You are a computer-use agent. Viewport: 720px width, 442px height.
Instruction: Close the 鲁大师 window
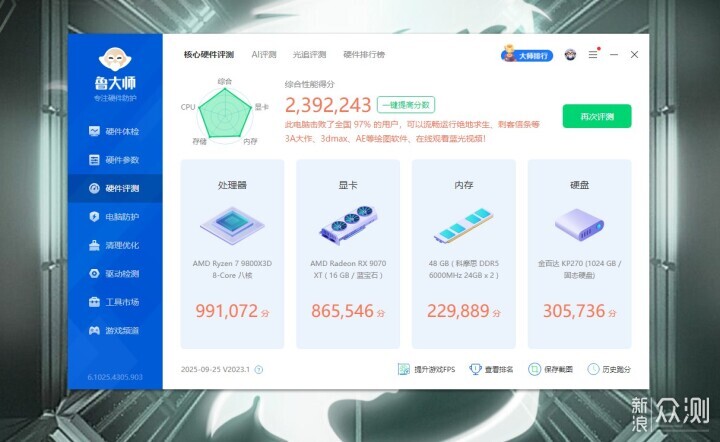tap(635, 55)
